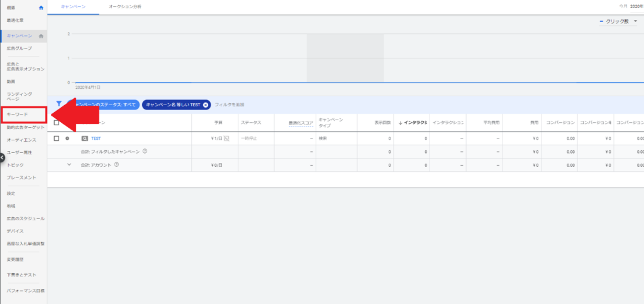Switch to the オークション分析 tab

(x=125, y=7)
